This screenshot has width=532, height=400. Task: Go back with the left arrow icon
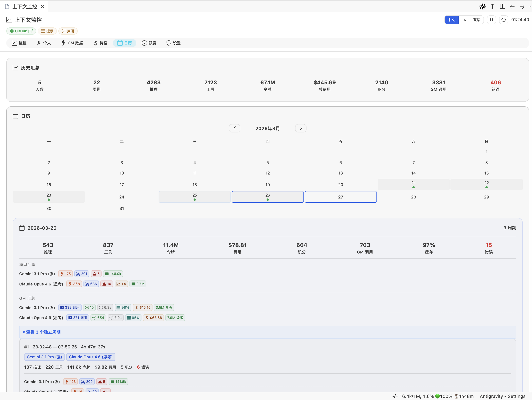click(x=512, y=6)
